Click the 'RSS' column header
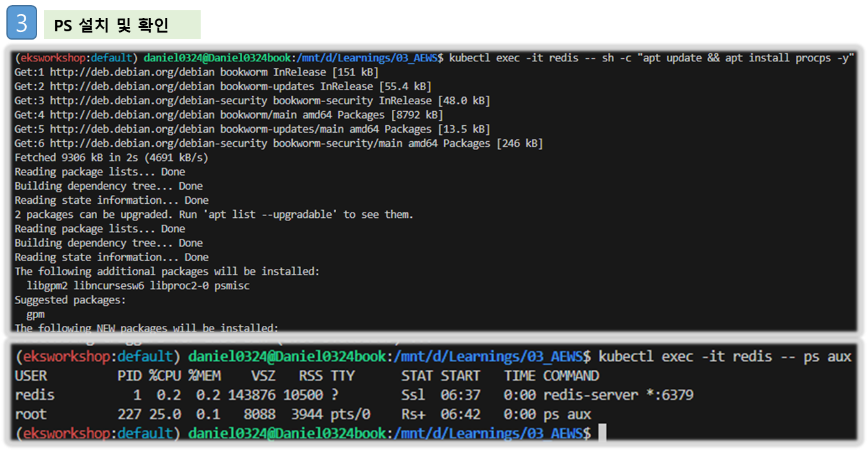 [311, 376]
